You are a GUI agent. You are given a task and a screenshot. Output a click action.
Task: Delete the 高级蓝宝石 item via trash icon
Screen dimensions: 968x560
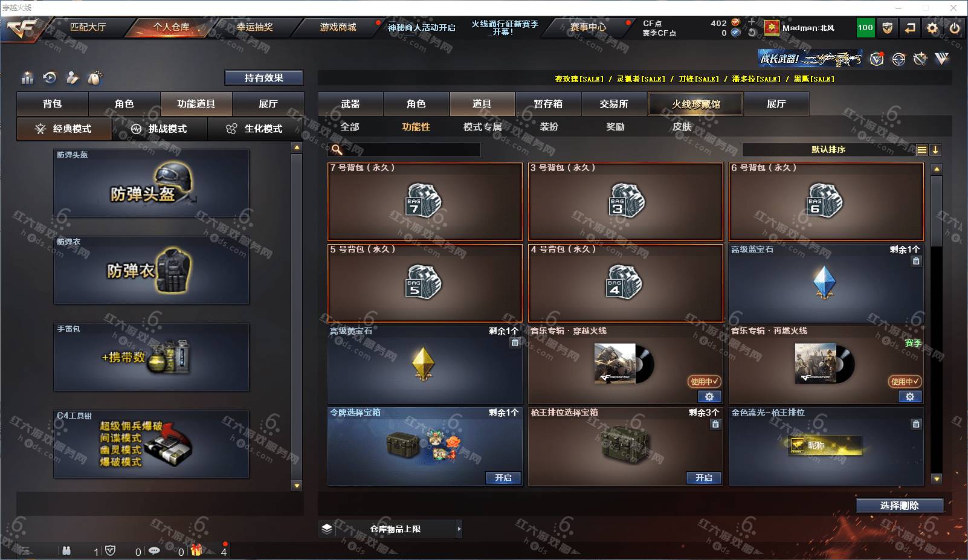click(916, 261)
